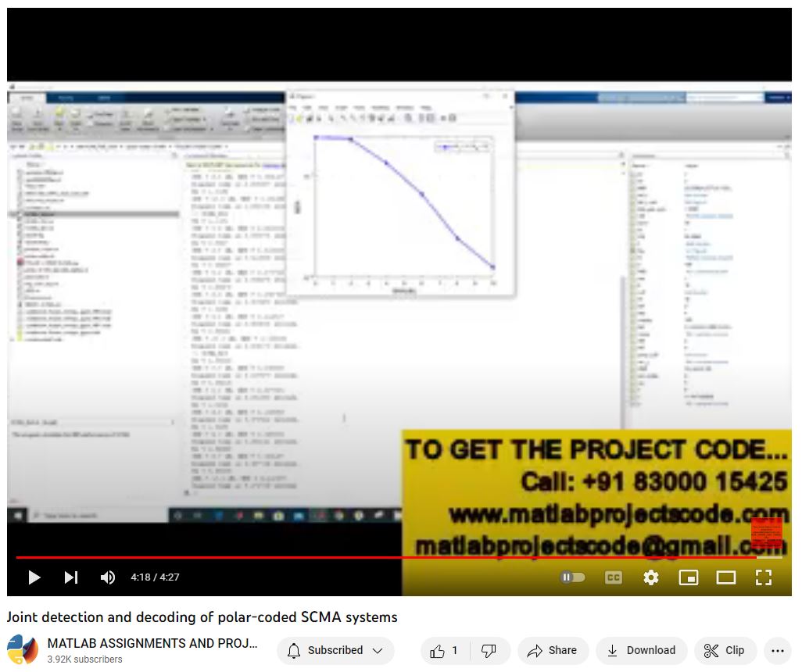Open the more actions ellipsis menu

[778, 651]
